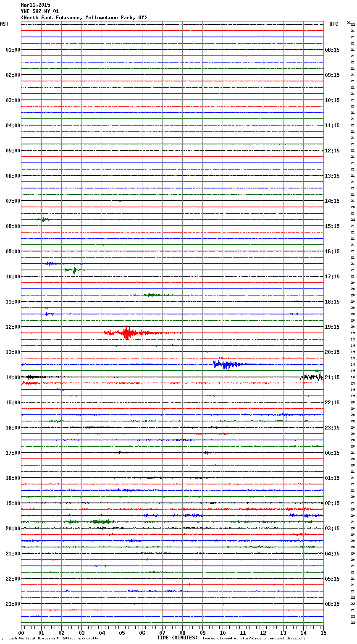Click the date heading Mar11,2015
Viewport: 357px width, 644px height.
coord(35,5)
